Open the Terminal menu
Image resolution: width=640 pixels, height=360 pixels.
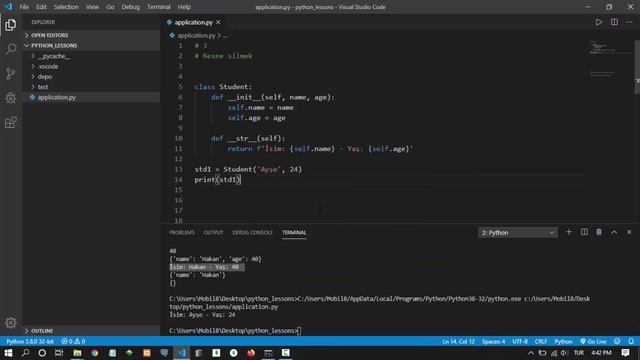(159, 7)
